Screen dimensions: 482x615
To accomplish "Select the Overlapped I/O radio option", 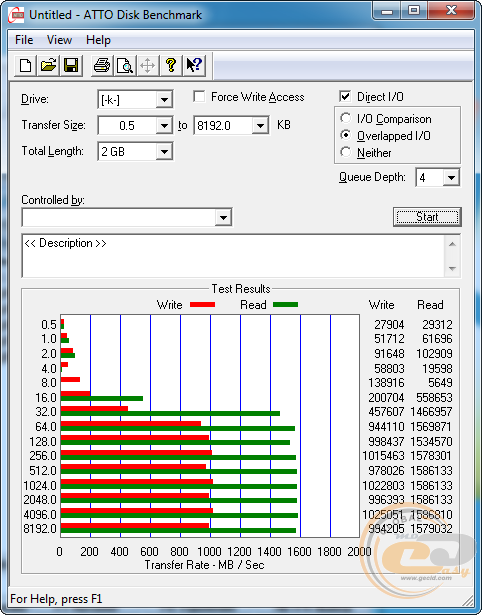I will click(346, 135).
